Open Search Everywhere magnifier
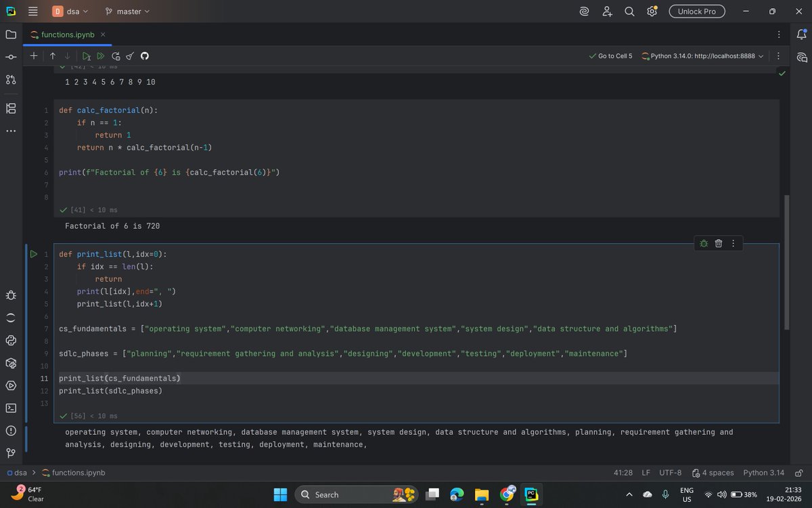Image resolution: width=812 pixels, height=508 pixels. tap(629, 12)
